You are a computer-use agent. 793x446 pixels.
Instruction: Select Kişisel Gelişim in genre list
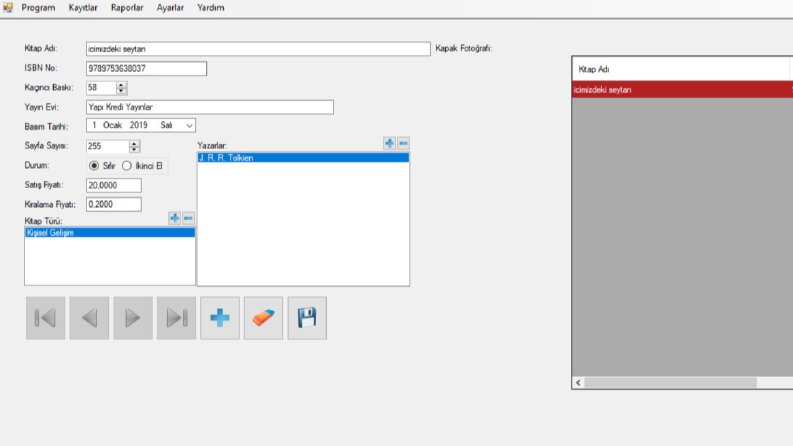[110, 233]
